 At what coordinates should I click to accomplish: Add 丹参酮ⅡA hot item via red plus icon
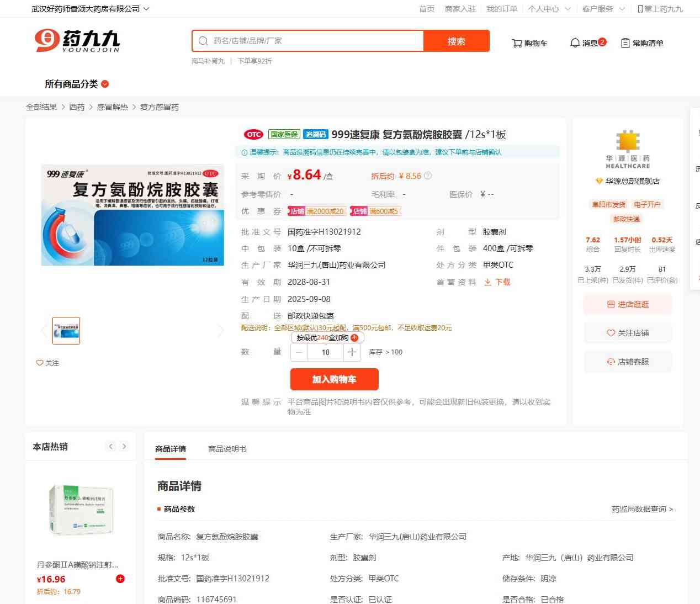tap(120, 579)
